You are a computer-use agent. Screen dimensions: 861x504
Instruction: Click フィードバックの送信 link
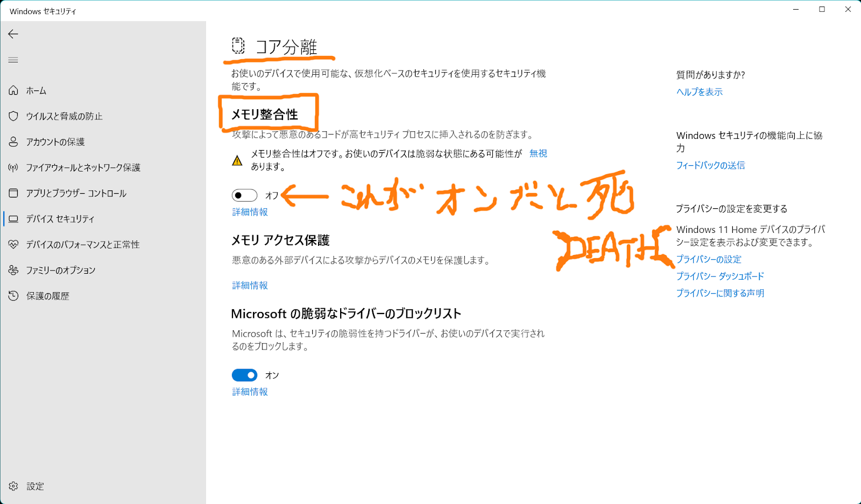(x=710, y=165)
